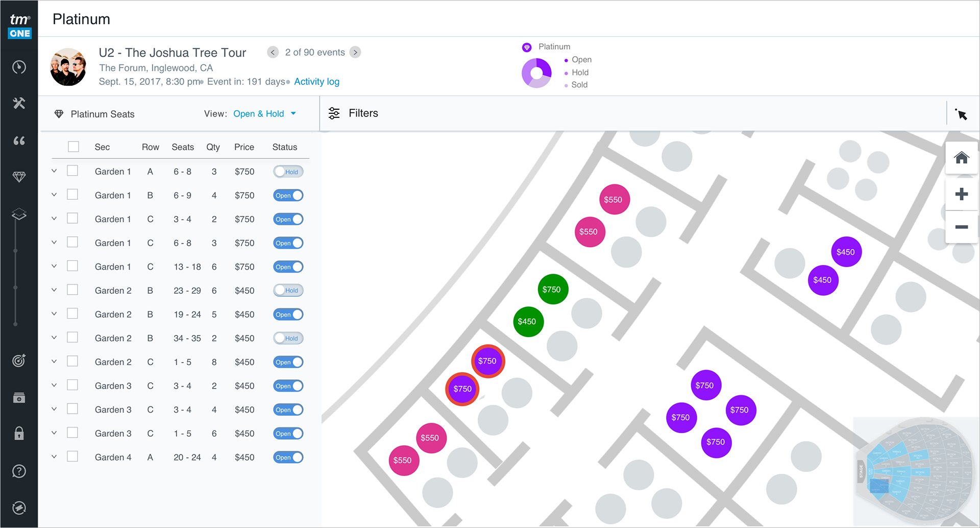Image resolution: width=980 pixels, height=528 pixels.
Task: Sort by the Seats column header
Action: pyautogui.click(x=183, y=147)
